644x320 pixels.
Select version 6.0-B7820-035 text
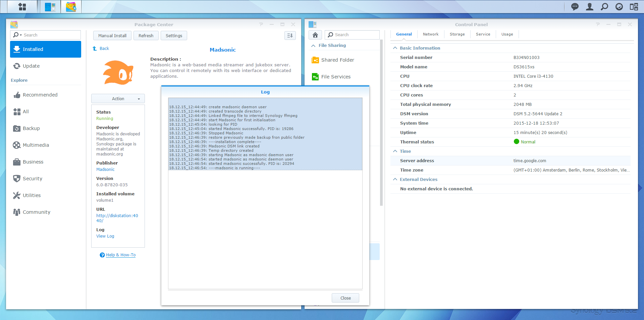pyautogui.click(x=112, y=185)
